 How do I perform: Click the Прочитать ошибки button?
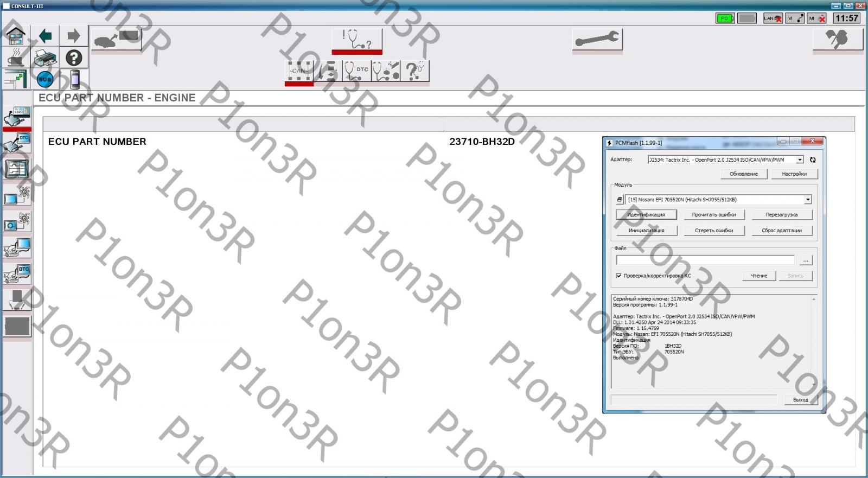click(714, 215)
